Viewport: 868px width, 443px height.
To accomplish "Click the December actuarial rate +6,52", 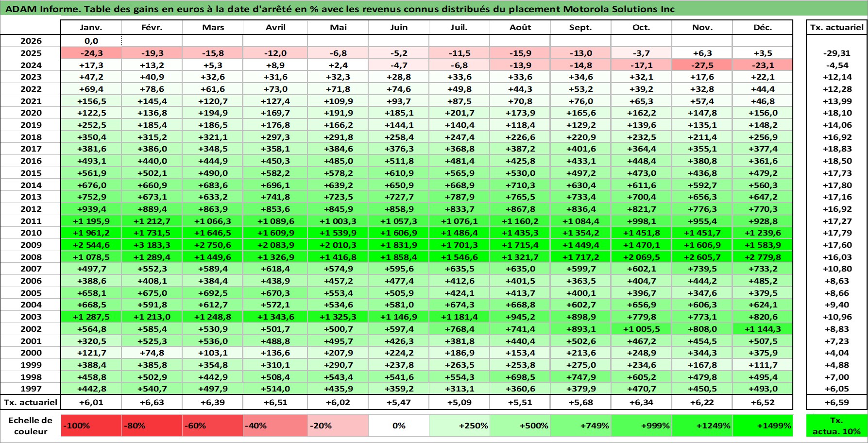I will pos(763,402).
